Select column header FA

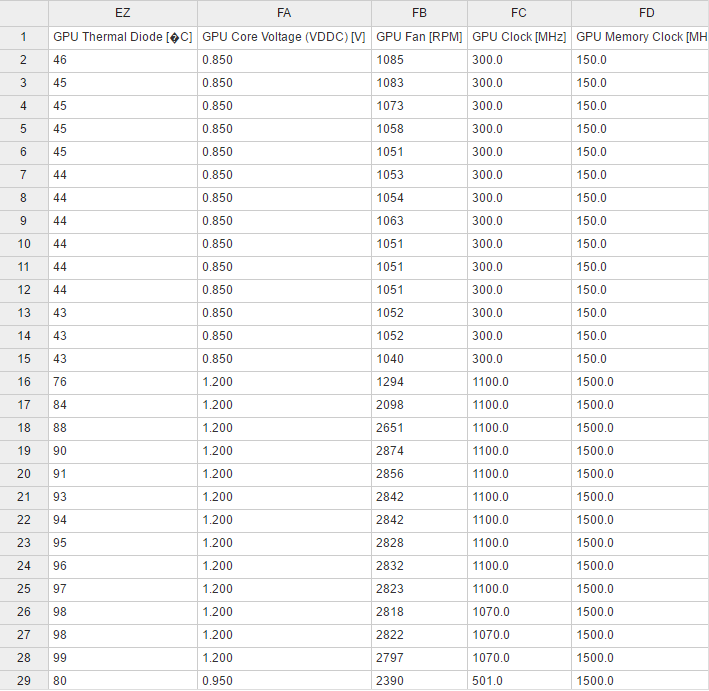coord(284,13)
